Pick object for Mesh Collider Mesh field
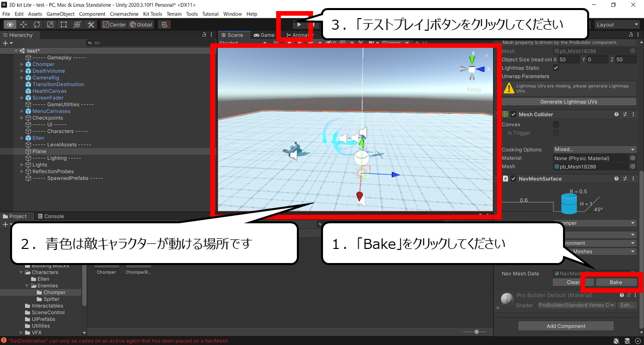This screenshot has height=345, width=644. click(x=632, y=166)
